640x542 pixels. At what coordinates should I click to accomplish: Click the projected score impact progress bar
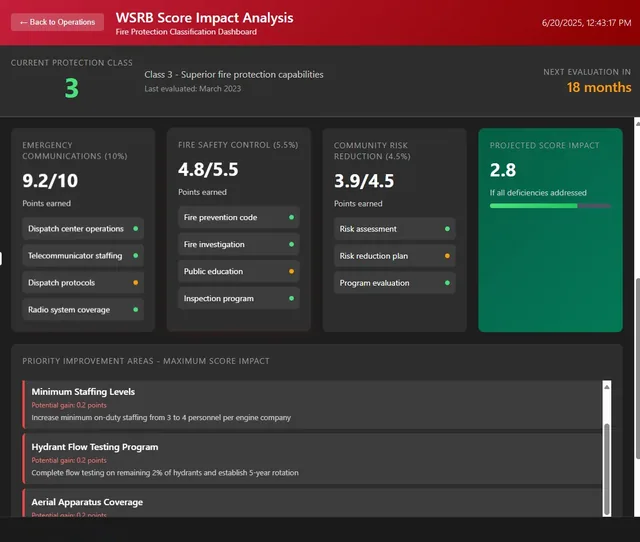point(550,206)
